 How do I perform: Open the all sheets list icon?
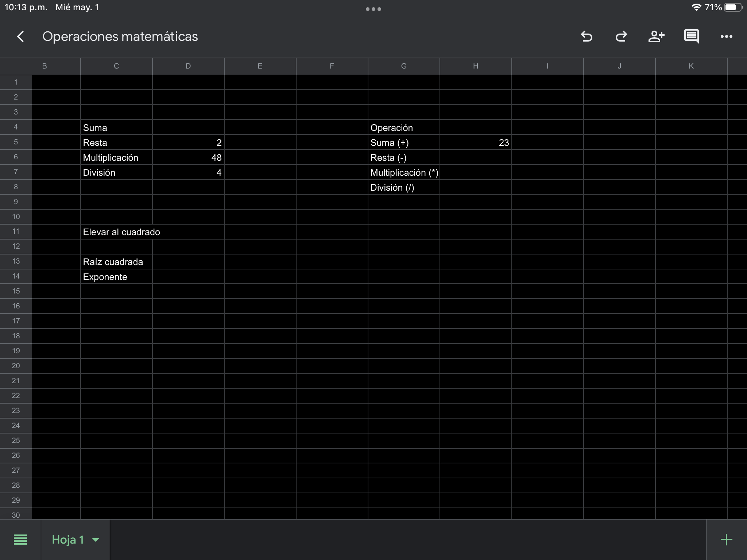click(20, 540)
